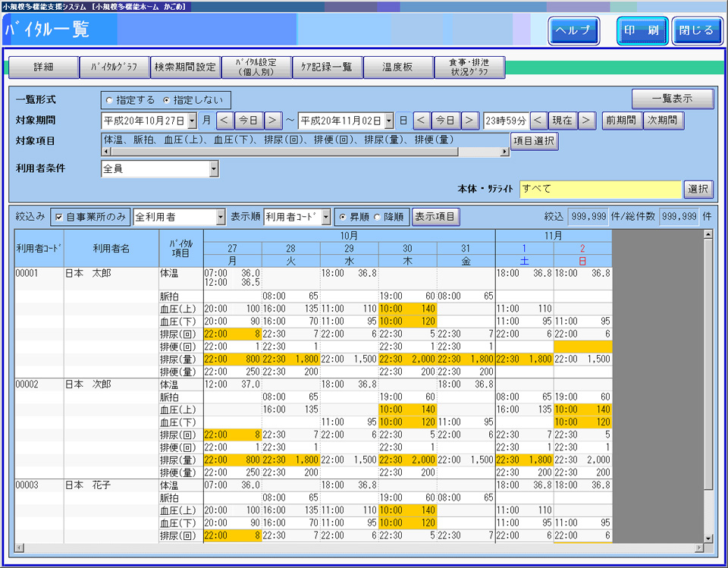Open the バイタルグラフ tab button

(x=115, y=67)
